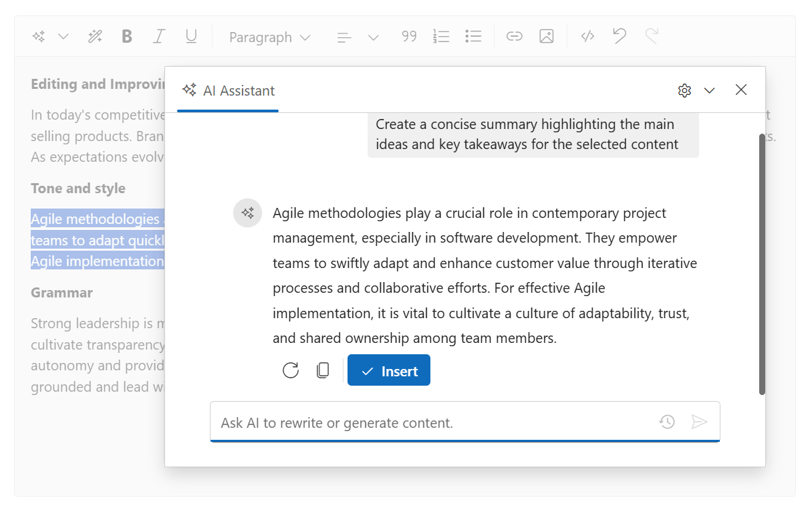812x510 pixels.
Task: Expand the alignment options dropdown
Action: [x=374, y=37]
